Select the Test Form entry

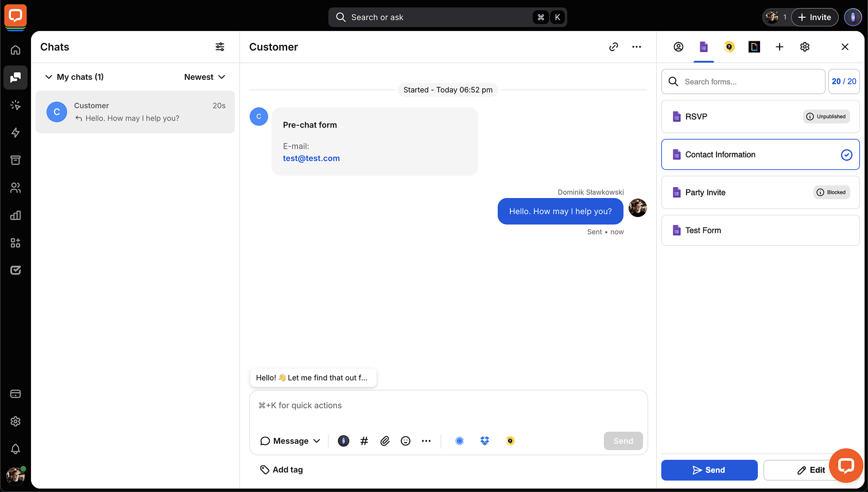tap(759, 230)
